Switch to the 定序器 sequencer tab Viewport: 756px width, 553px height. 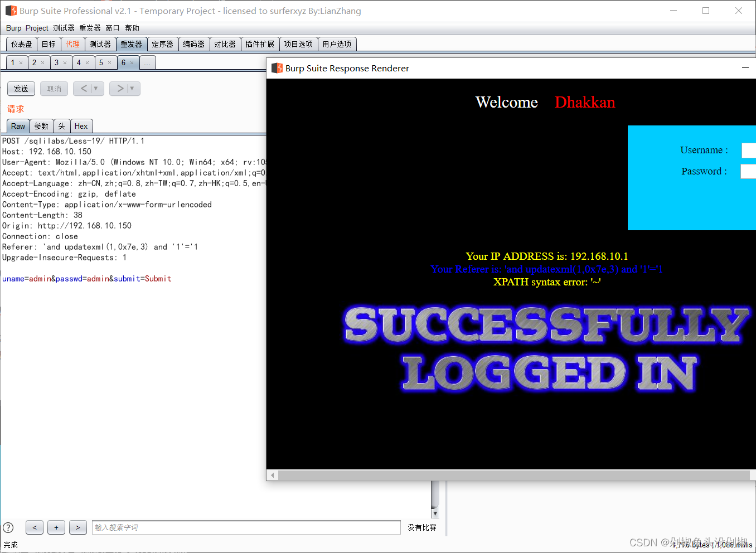coord(163,44)
